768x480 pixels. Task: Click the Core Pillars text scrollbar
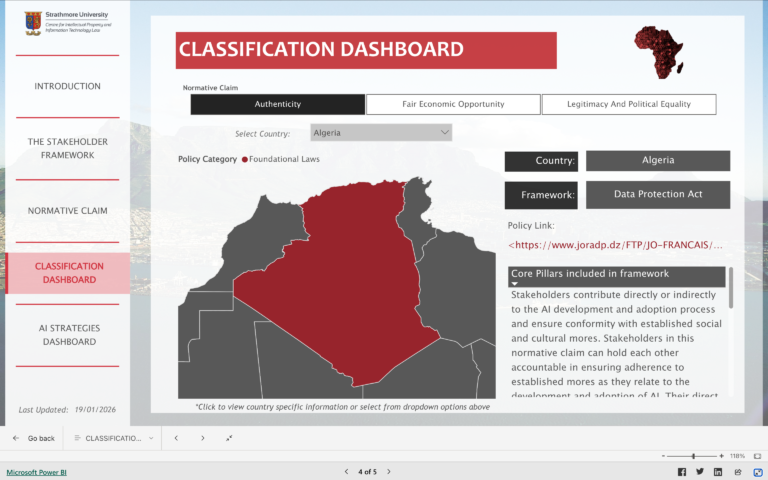click(731, 288)
